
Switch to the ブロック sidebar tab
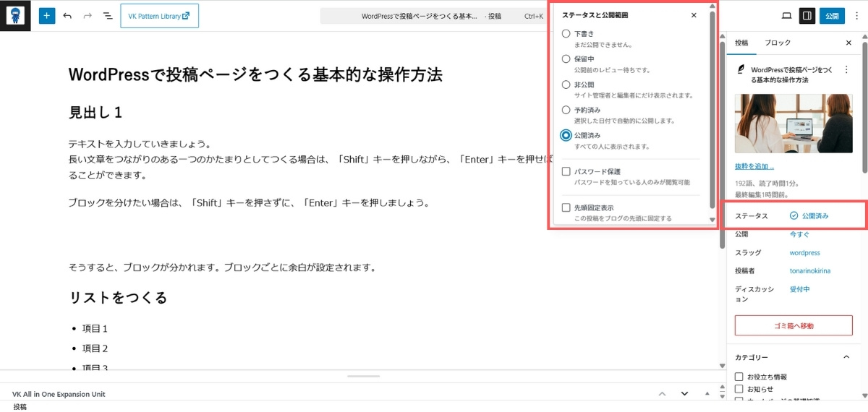[778, 43]
